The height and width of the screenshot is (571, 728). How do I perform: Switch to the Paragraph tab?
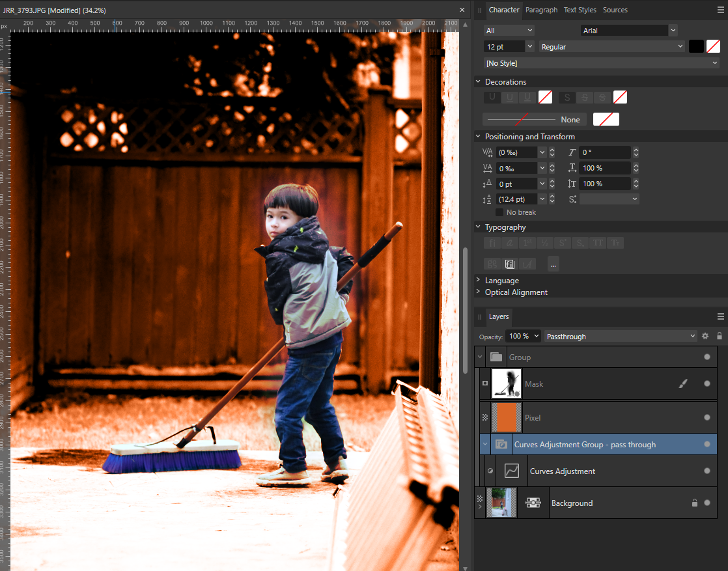tap(541, 10)
